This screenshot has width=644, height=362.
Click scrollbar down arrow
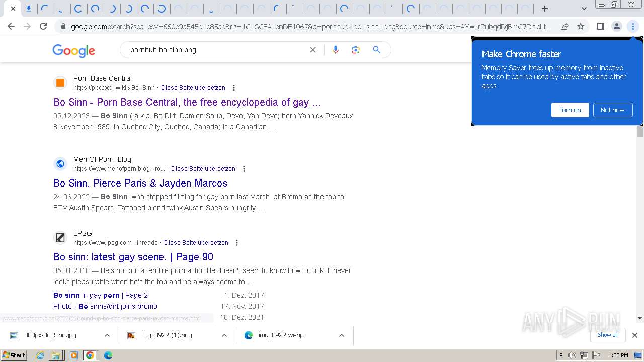[640, 318]
